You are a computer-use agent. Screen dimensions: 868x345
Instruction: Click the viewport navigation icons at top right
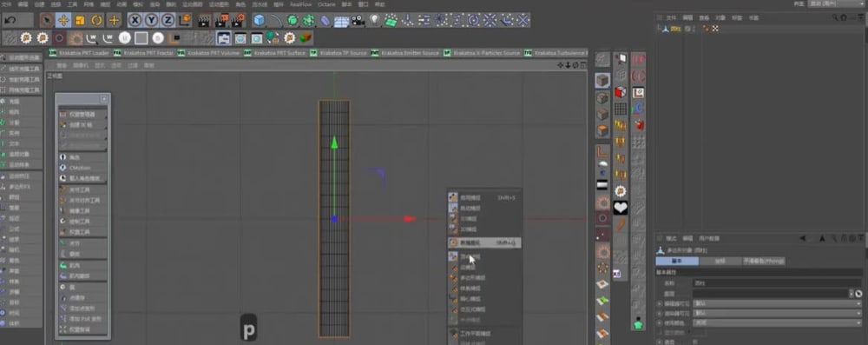(x=572, y=65)
